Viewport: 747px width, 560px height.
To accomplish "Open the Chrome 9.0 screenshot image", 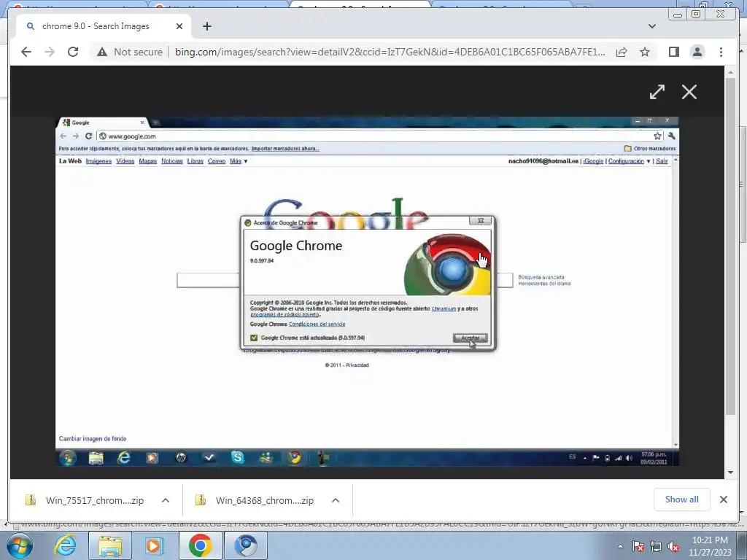I will pyautogui.click(x=368, y=292).
